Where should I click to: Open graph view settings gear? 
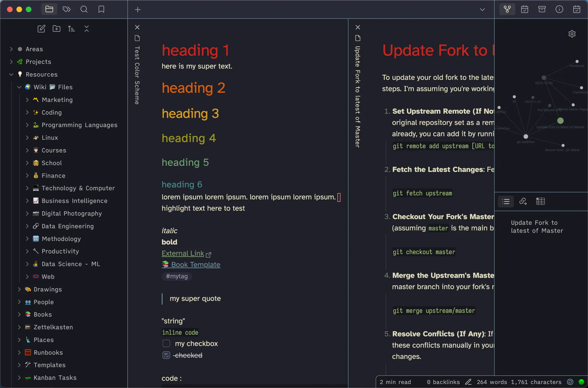(x=572, y=34)
